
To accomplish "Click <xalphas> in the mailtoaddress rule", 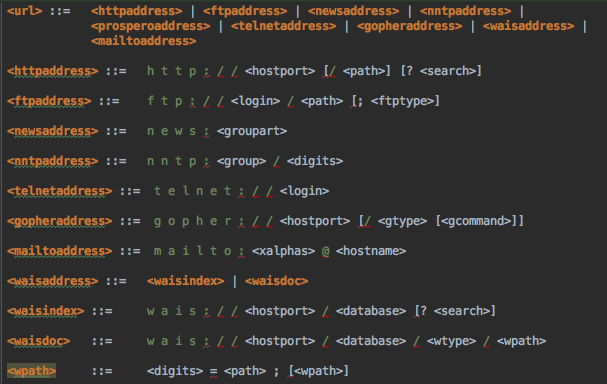I will click(283, 251).
